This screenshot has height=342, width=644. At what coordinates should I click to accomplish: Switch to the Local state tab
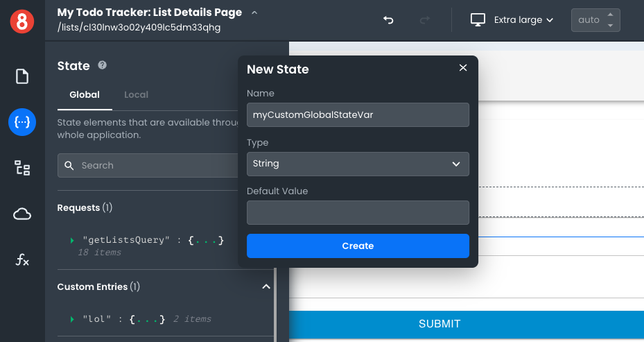(136, 94)
